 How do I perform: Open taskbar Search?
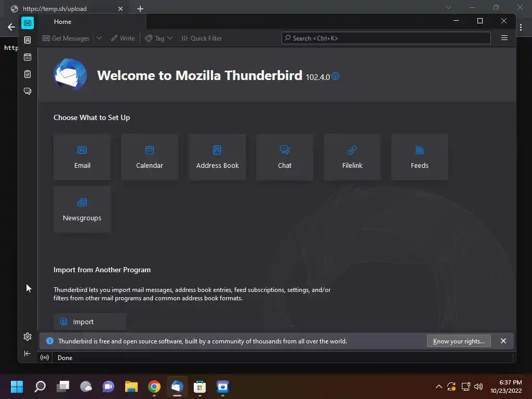pyautogui.click(x=40, y=387)
